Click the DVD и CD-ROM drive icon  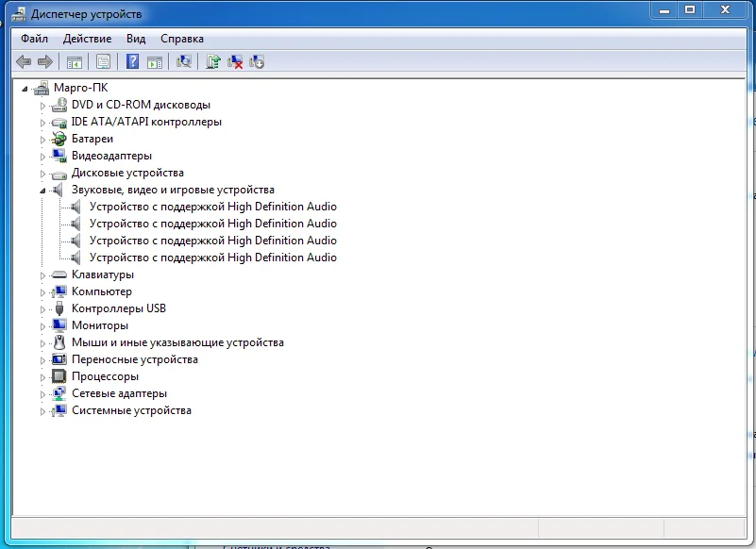59,105
